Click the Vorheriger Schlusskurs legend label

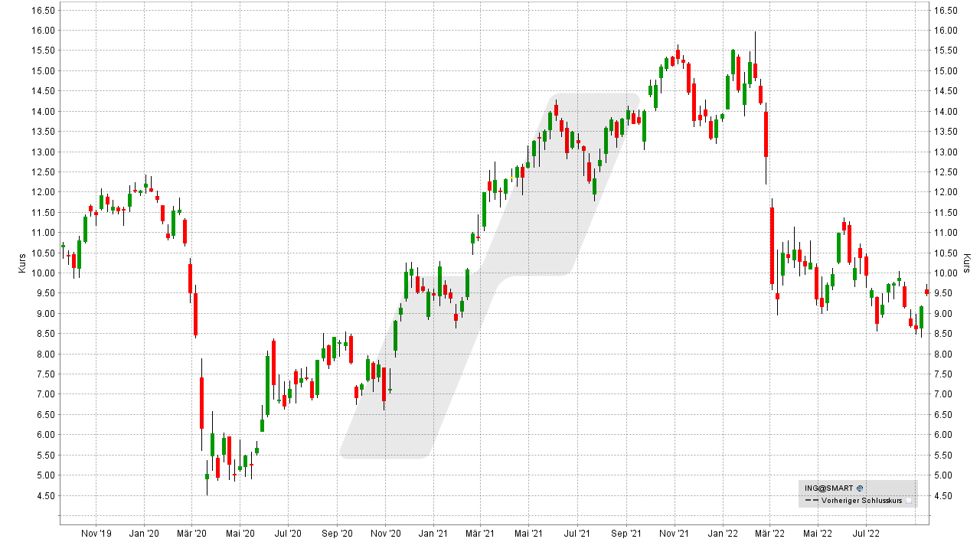click(862, 501)
